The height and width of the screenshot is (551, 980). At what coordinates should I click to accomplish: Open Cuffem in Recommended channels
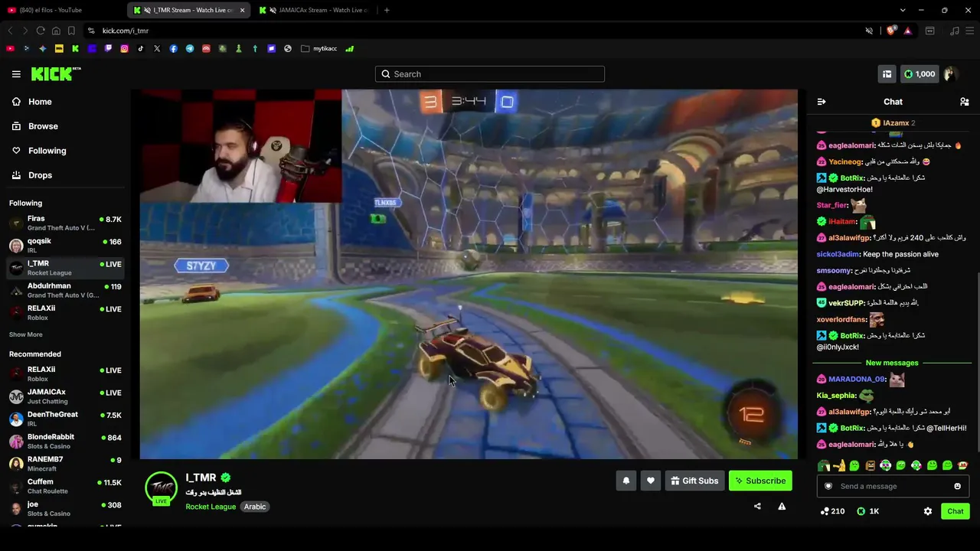(x=64, y=486)
